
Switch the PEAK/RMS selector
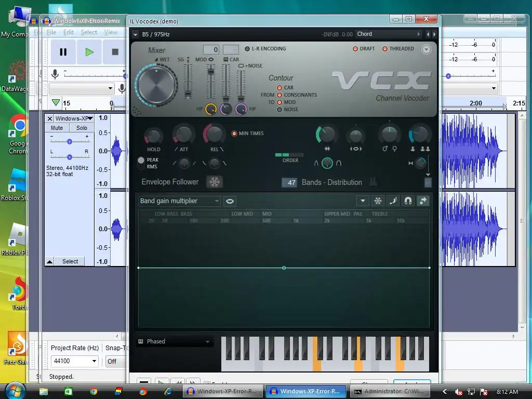tap(141, 163)
